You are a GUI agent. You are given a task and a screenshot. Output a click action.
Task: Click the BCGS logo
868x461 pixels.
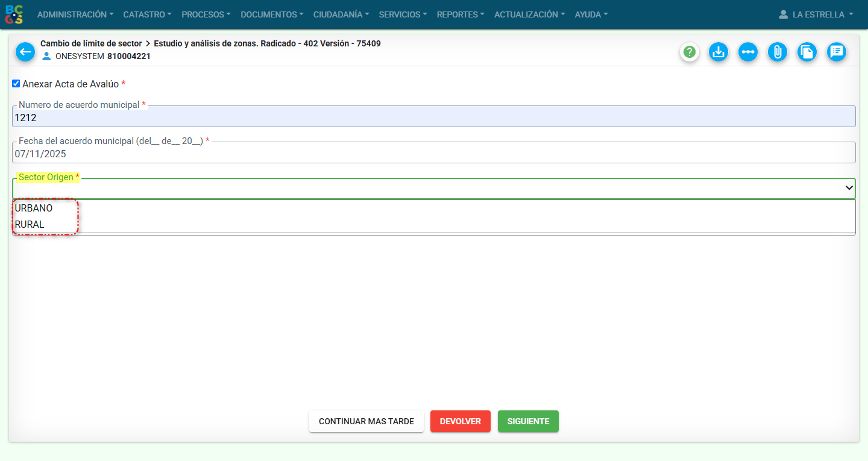point(14,14)
